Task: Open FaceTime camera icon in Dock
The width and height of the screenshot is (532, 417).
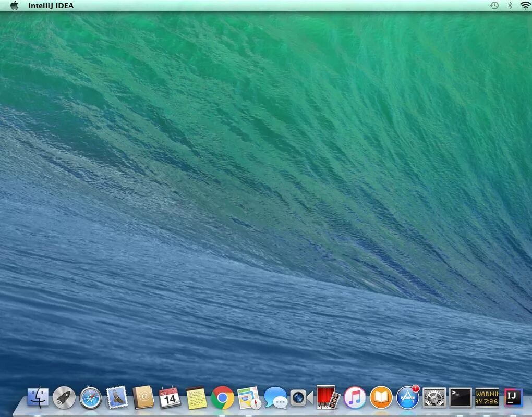Action: (301, 397)
